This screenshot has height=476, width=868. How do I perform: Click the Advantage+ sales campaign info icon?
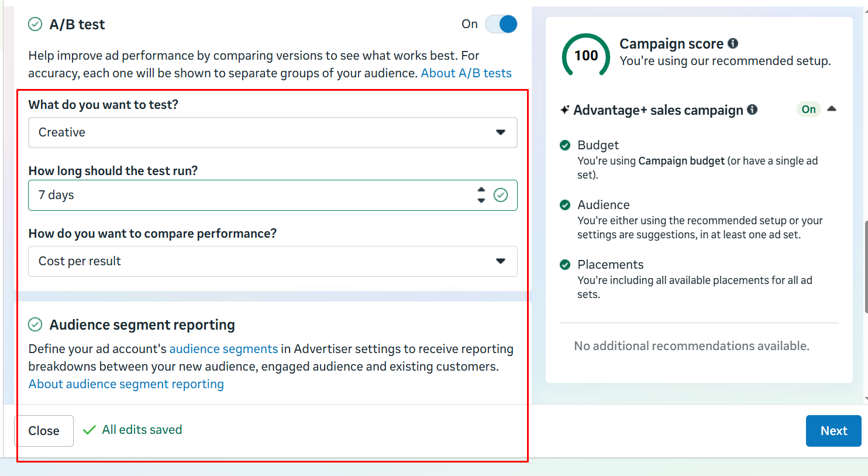point(752,109)
